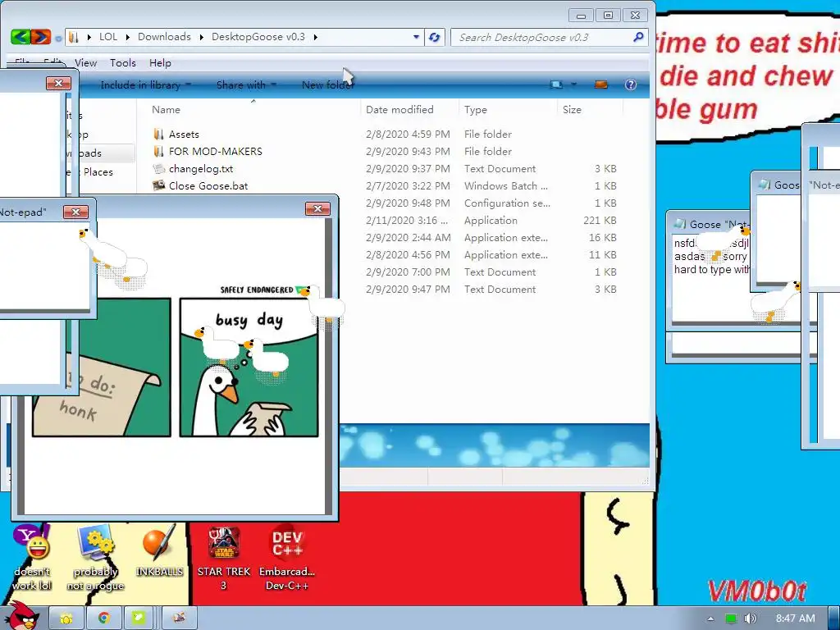The width and height of the screenshot is (840, 630).
Task: Toggle the preview pane icon
Action: coord(601,84)
